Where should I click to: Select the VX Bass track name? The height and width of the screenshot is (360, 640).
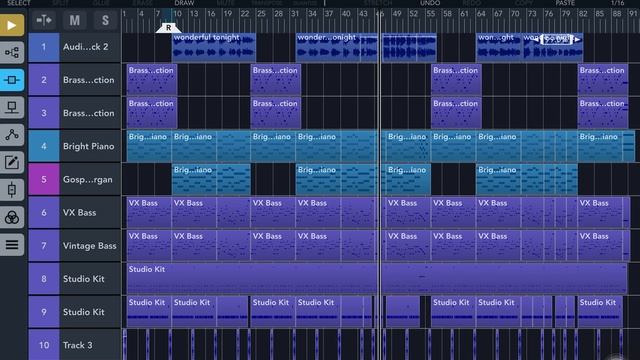tap(79, 213)
